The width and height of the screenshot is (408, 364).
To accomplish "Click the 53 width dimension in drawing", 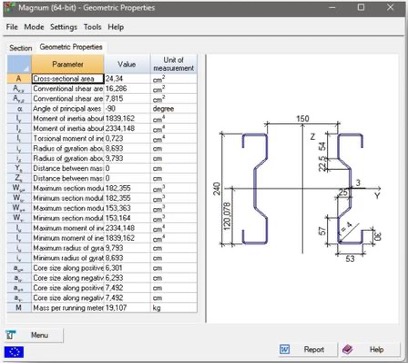I will pos(350,259).
